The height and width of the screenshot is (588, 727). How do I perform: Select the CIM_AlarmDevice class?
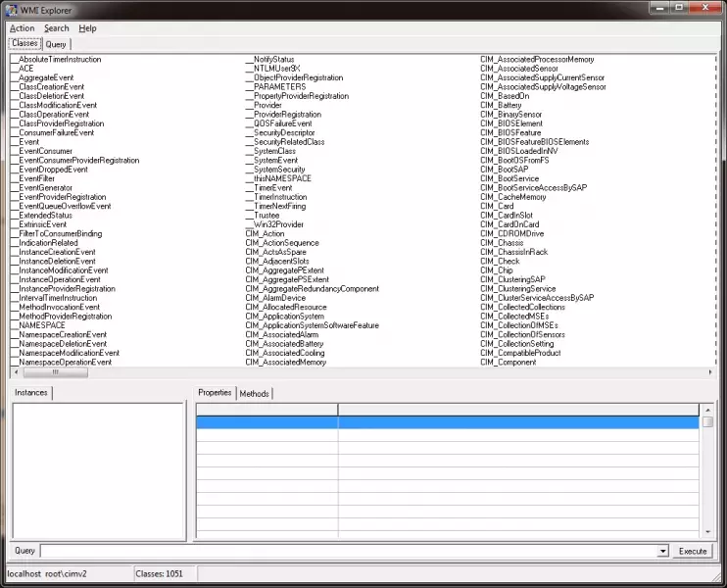[x=275, y=298]
